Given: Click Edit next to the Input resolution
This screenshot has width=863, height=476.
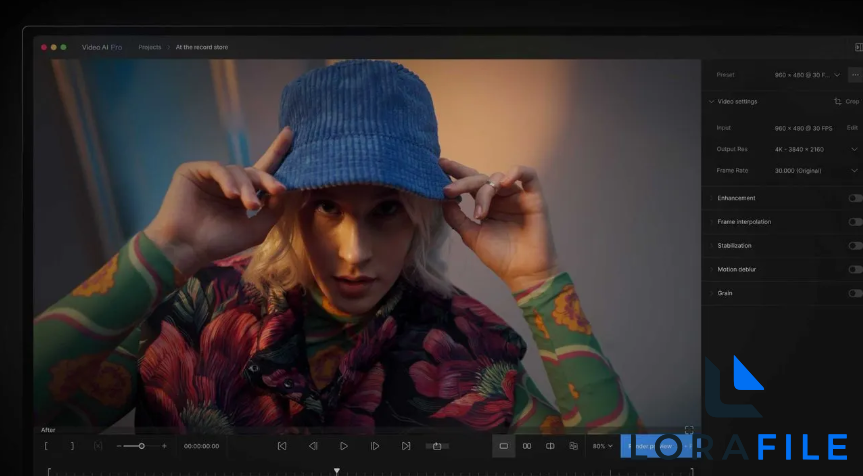Looking at the screenshot, I should point(852,128).
